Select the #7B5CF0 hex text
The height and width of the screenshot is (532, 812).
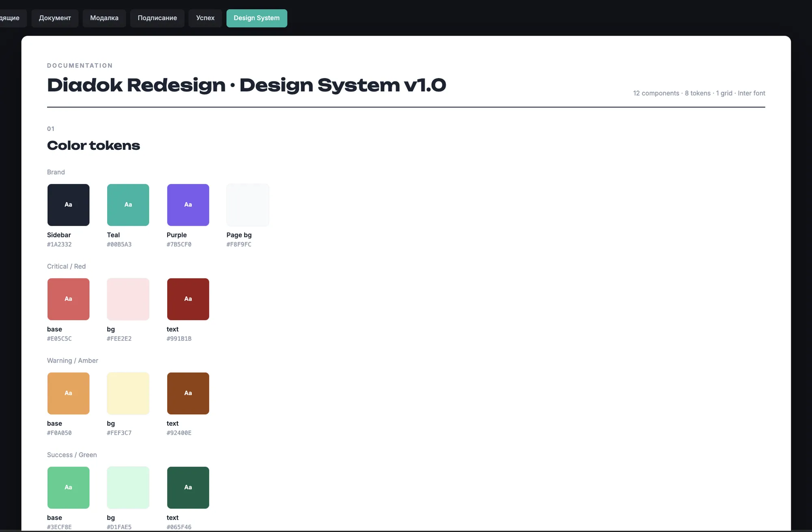point(179,244)
